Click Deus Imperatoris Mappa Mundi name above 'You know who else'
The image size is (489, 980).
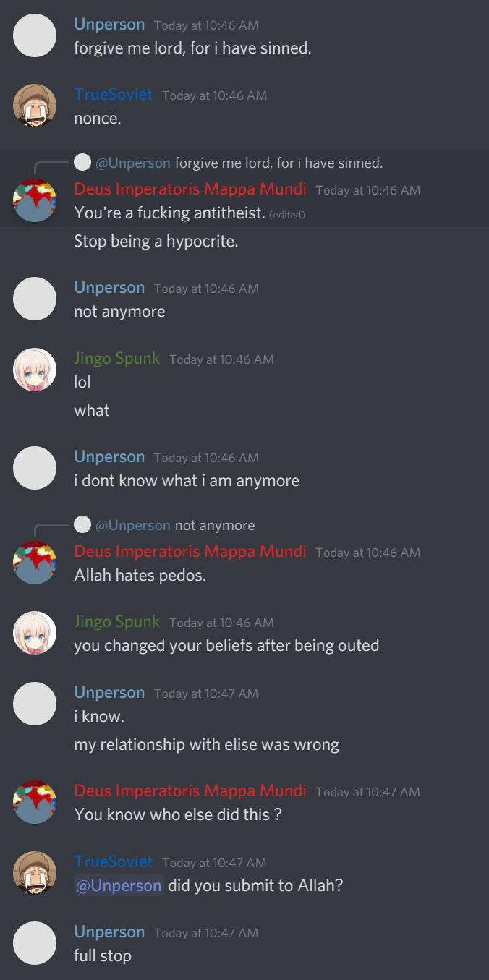tap(190, 791)
